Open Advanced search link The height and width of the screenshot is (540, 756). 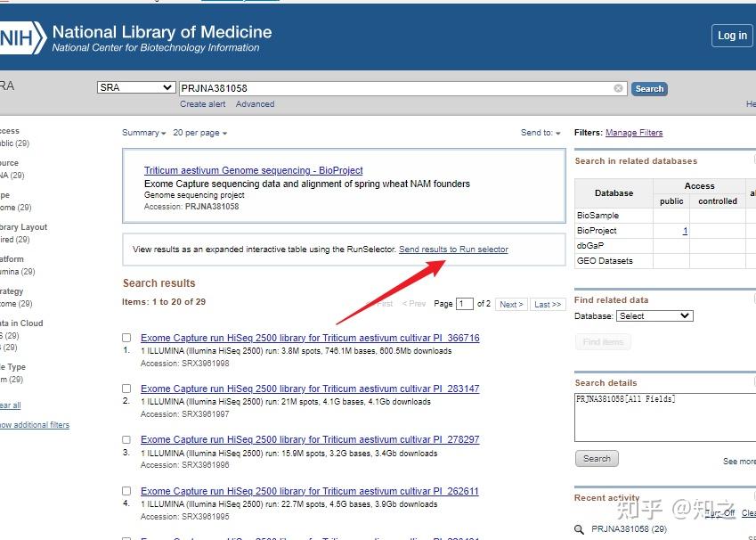(x=255, y=103)
